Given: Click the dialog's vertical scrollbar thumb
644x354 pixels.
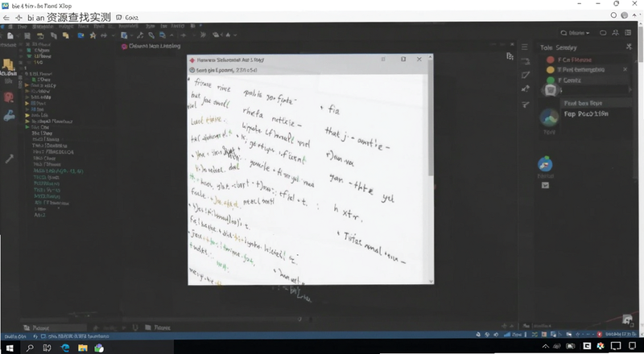Looking at the screenshot, I should click(x=431, y=119).
